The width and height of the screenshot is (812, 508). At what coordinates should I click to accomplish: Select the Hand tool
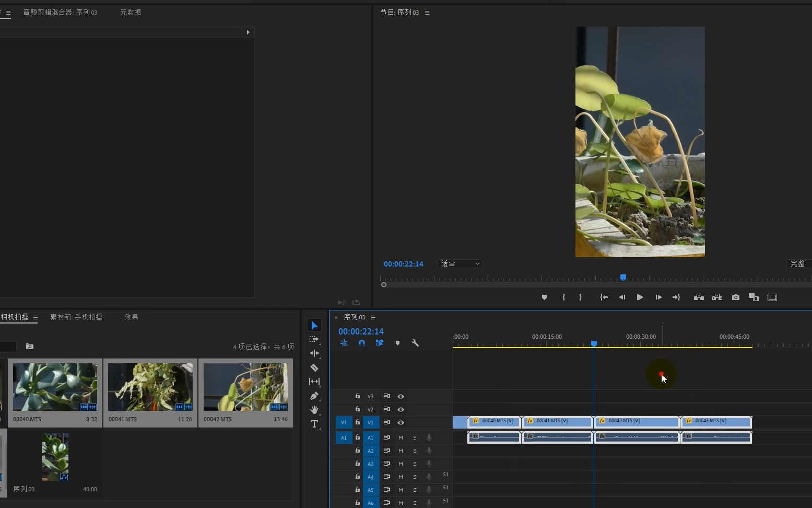(x=314, y=410)
